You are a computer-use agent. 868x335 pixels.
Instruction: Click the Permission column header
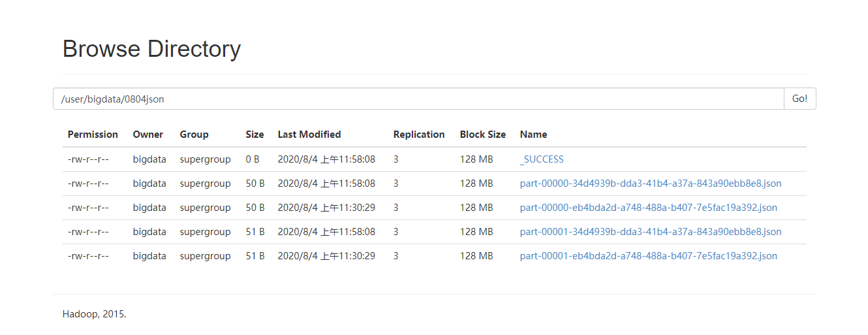point(93,135)
